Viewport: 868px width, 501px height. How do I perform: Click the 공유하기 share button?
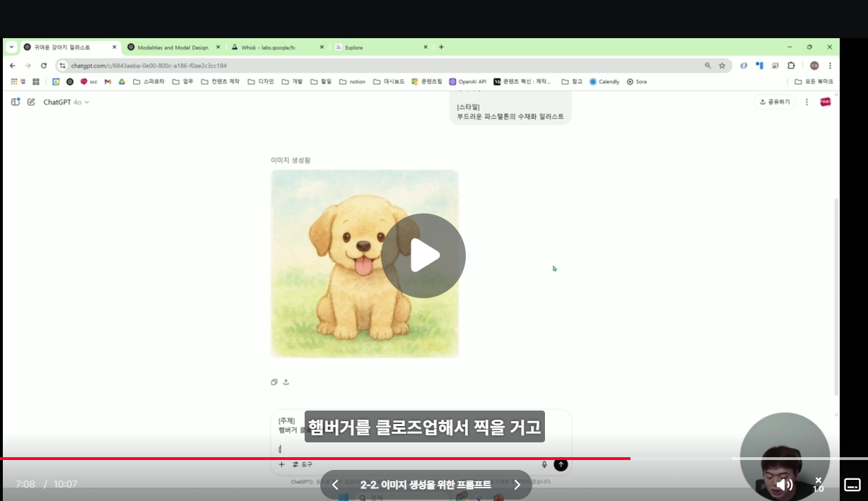(775, 102)
